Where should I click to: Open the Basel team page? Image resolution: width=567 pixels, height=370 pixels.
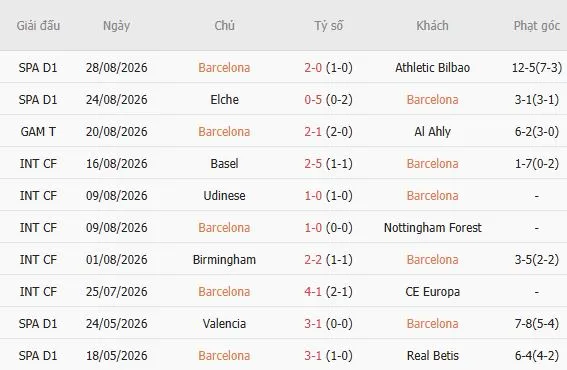tap(224, 163)
